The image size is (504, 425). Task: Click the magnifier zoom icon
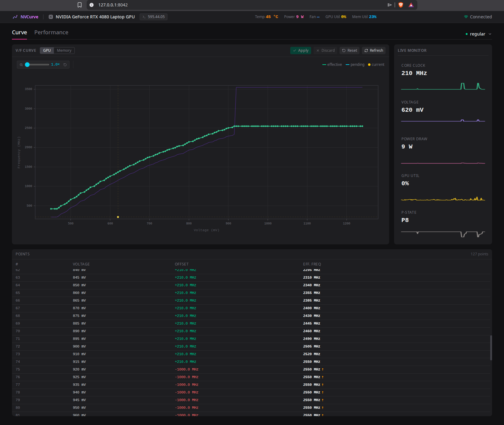pyautogui.click(x=21, y=65)
